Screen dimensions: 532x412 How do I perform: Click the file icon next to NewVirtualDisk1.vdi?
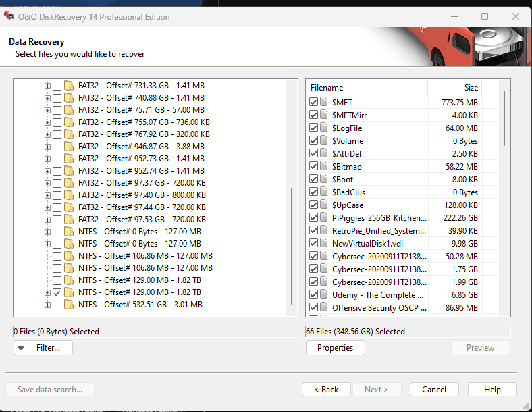pos(324,243)
